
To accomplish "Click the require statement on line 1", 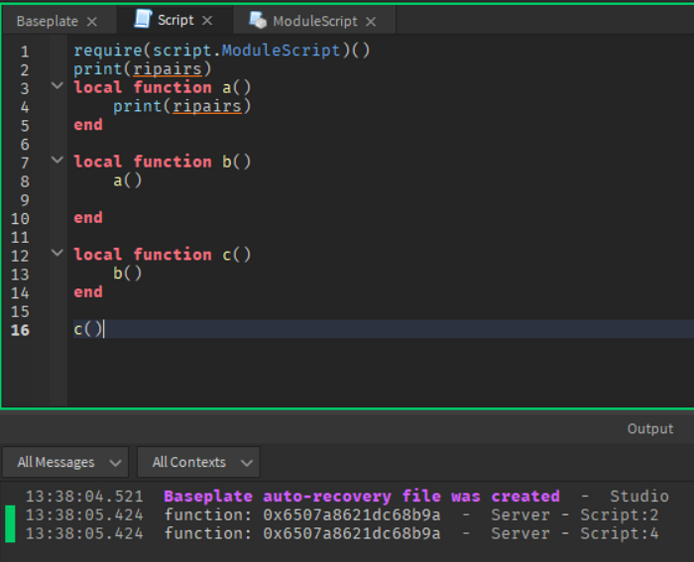I will 222,50.
